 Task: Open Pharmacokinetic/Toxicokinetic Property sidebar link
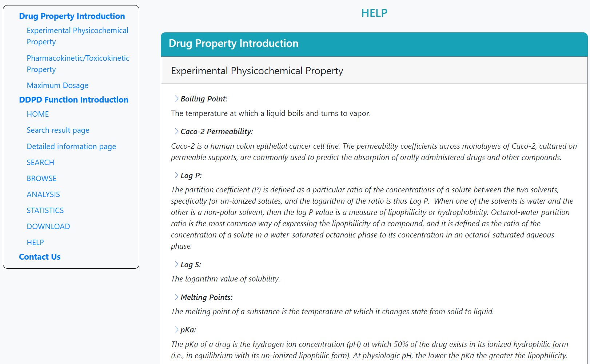pyautogui.click(x=78, y=64)
